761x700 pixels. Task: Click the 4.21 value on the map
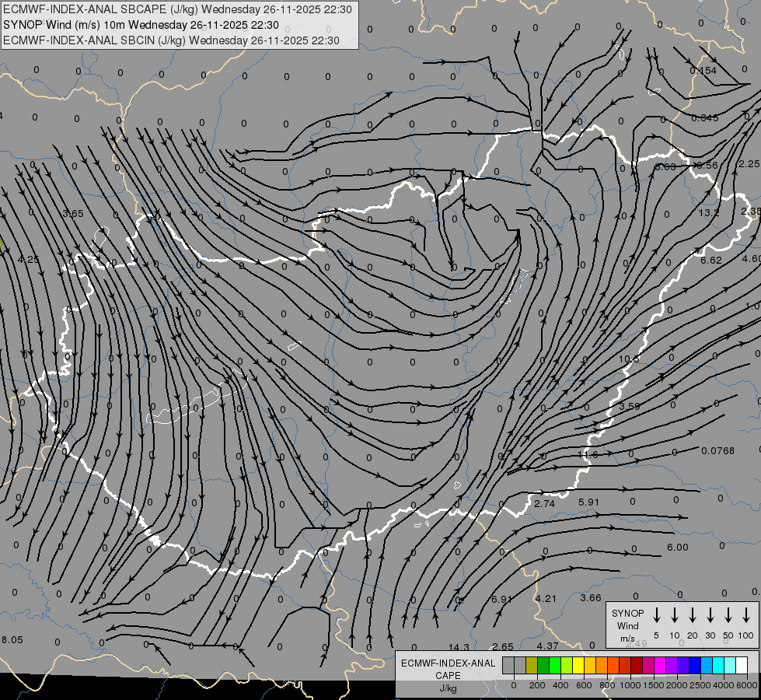546,598
